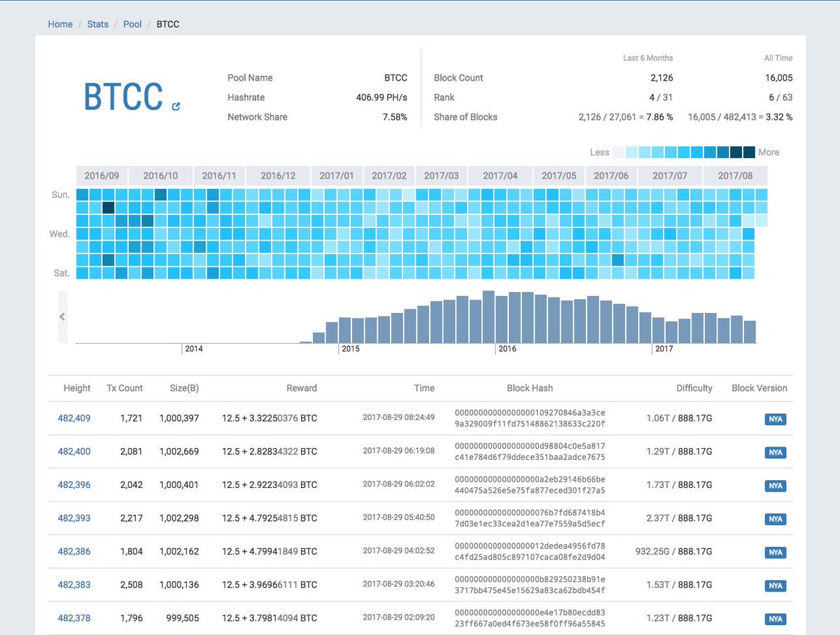
Task: Select the 2016/12 month header
Action: pos(278,176)
